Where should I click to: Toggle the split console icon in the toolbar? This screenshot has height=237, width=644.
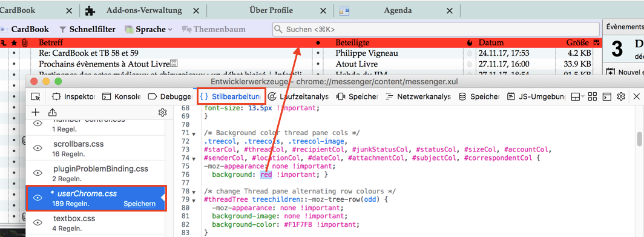coord(606,97)
